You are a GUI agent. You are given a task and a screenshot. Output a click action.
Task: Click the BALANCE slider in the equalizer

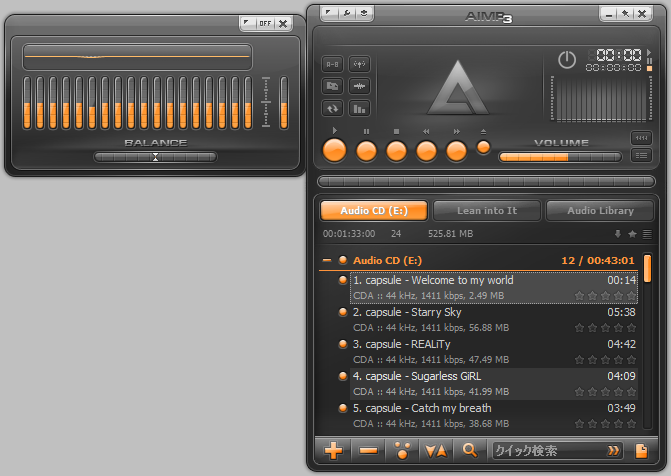155,157
